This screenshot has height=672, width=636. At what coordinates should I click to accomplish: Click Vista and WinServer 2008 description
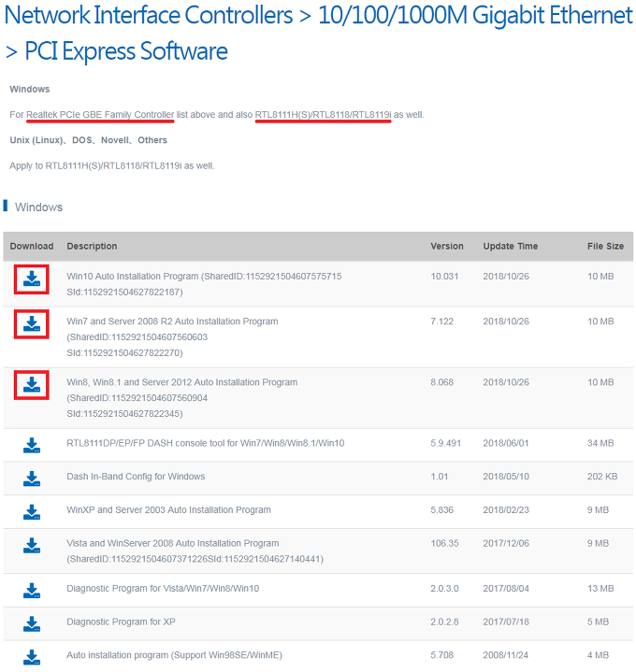195,551
